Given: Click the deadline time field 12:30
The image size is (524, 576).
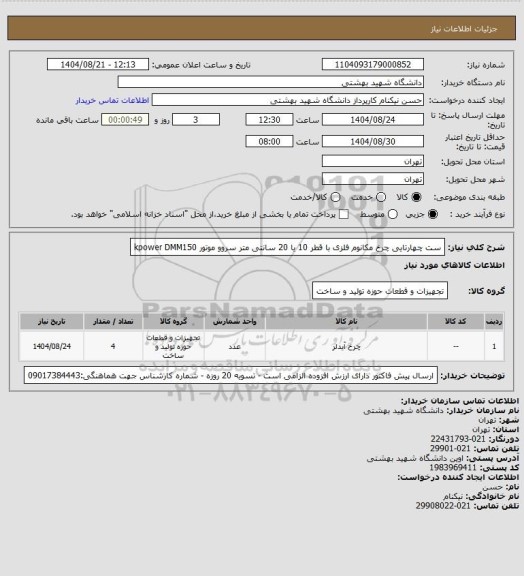Looking at the screenshot, I should pos(269,120).
